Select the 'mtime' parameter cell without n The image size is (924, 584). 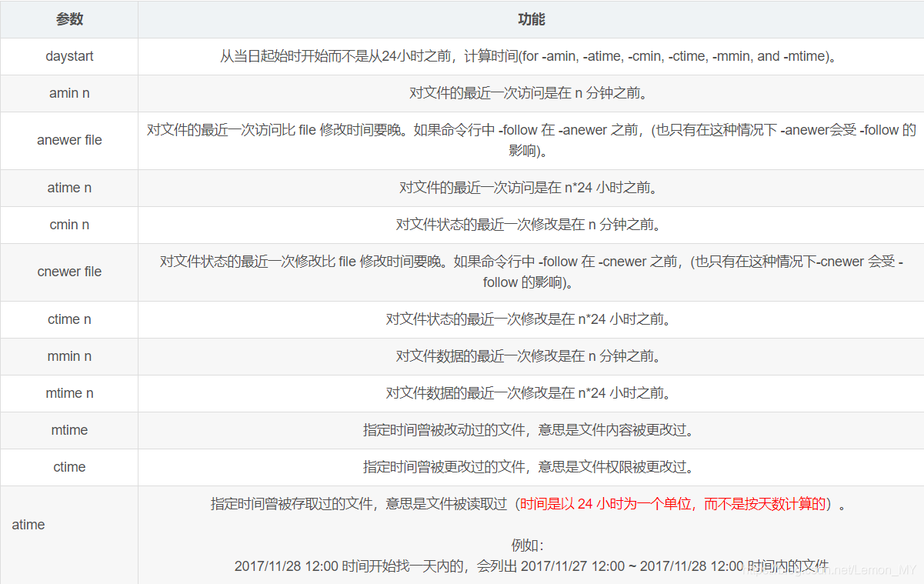click(x=69, y=430)
